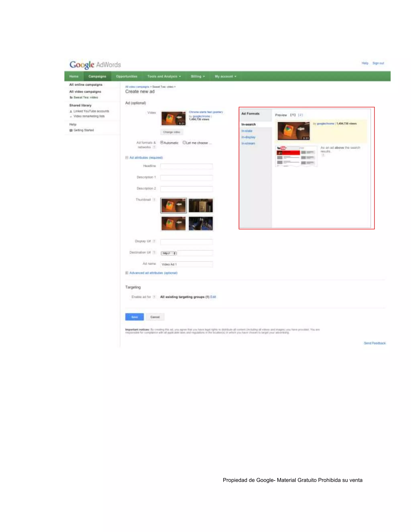The height and width of the screenshot is (532, 411).
Task: Open the http:// protocol dropdown
Action: [169, 253]
